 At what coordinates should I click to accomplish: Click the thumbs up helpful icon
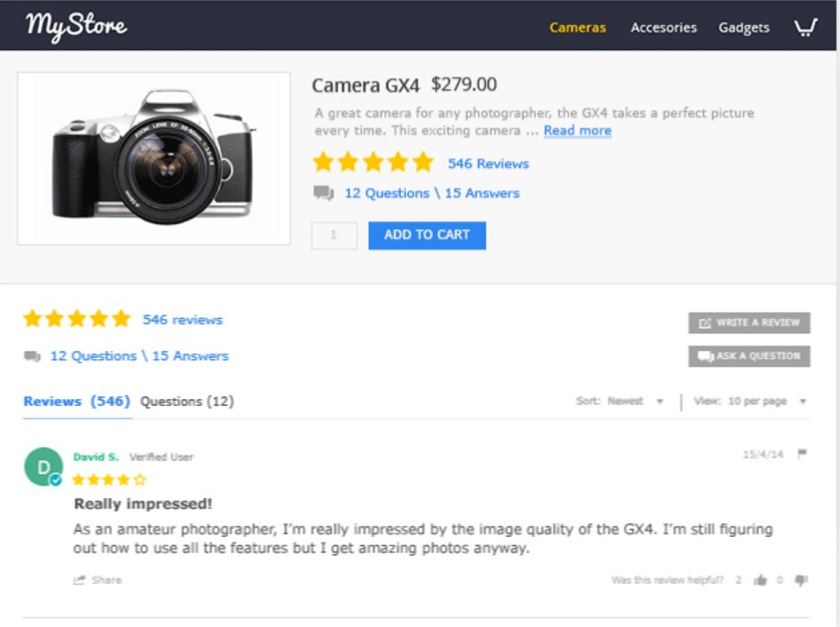click(760, 581)
